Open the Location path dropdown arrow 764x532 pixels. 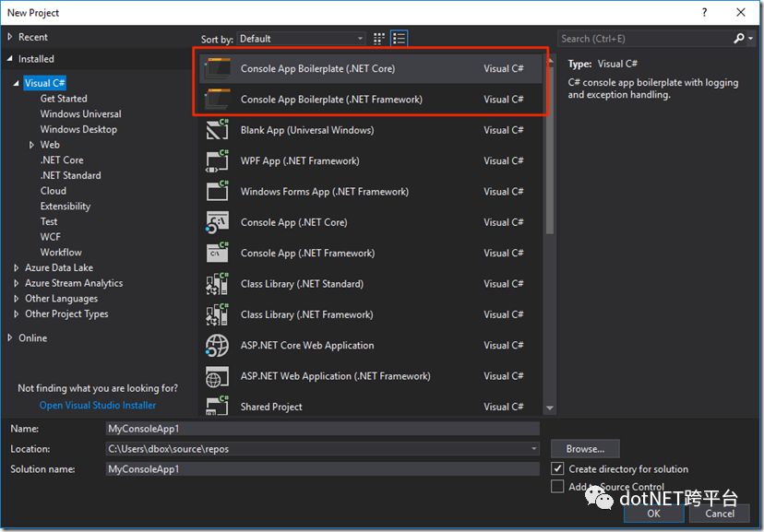click(x=534, y=448)
